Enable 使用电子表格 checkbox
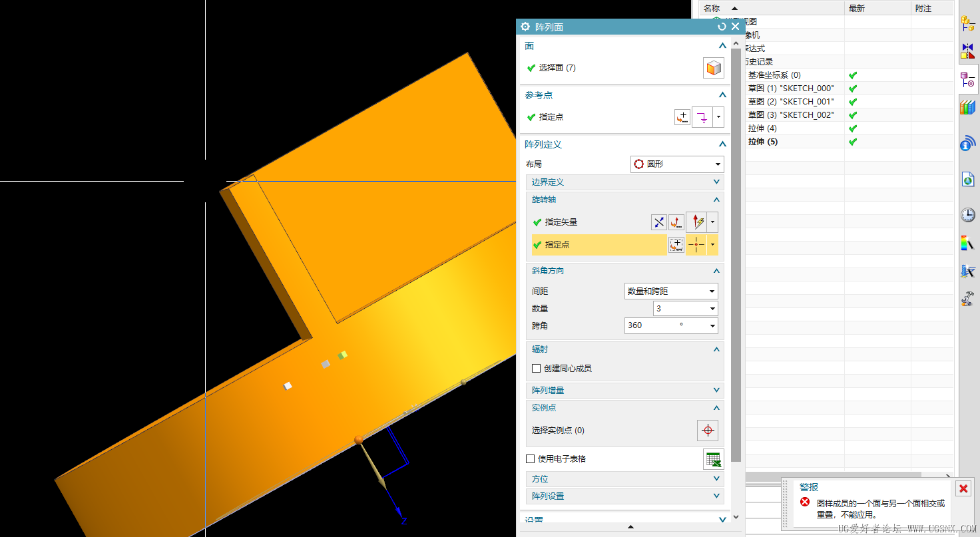This screenshot has height=537, width=980. point(531,458)
